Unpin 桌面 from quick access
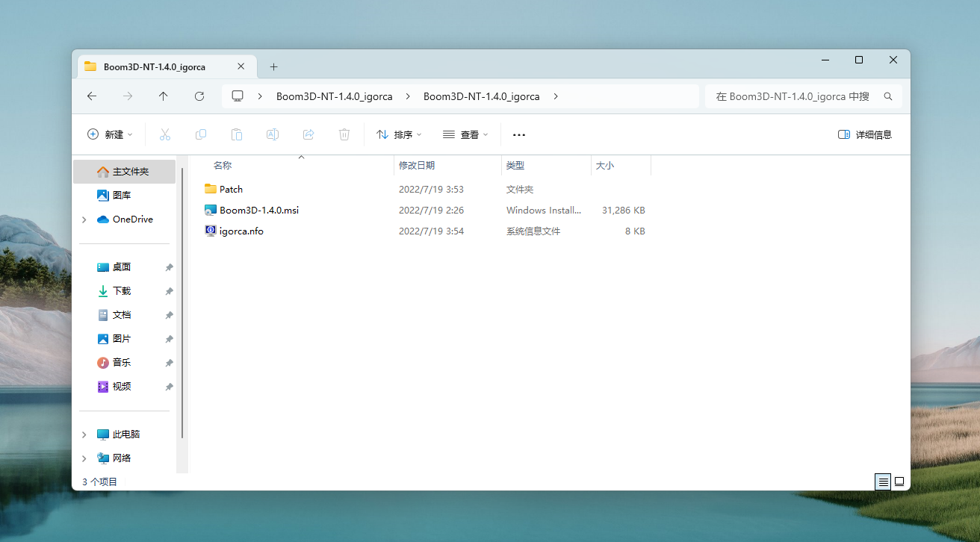The height and width of the screenshot is (542, 980). [x=170, y=267]
